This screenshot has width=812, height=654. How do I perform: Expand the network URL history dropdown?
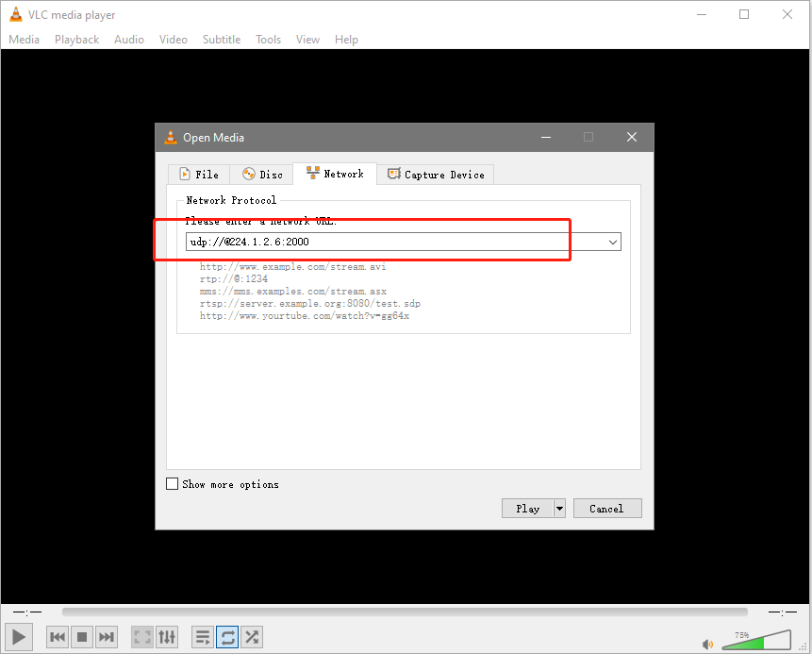pyautogui.click(x=613, y=242)
